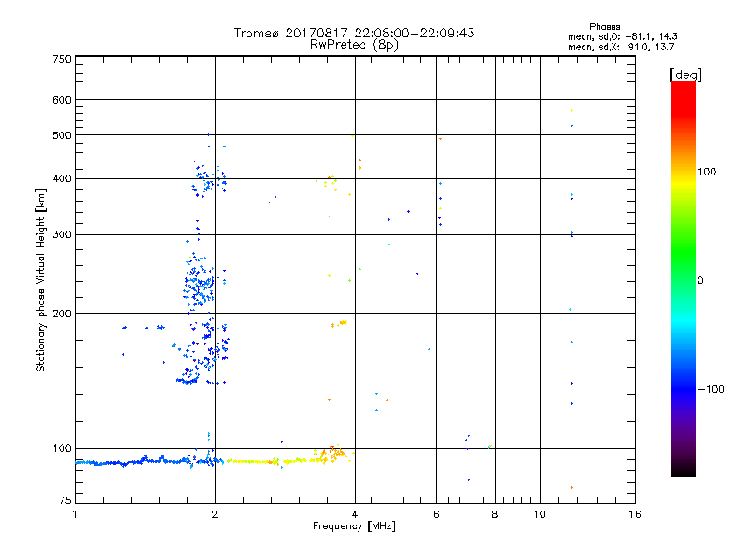Click the colorbar tick label '-100'
Viewport: 747px width, 560px height.
pos(711,389)
